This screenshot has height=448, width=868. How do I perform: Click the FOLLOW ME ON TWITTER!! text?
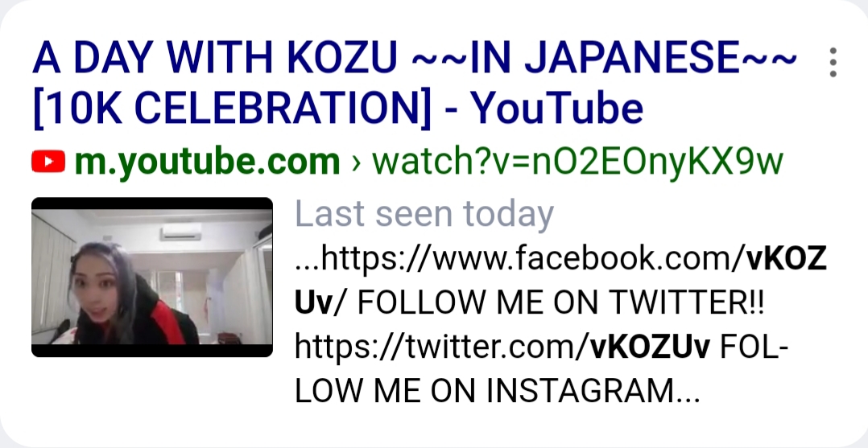560,303
